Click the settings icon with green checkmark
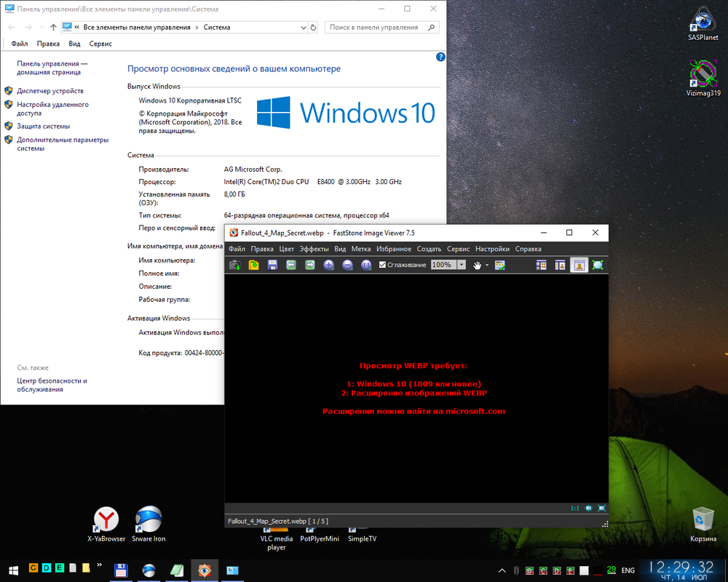 click(500, 265)
